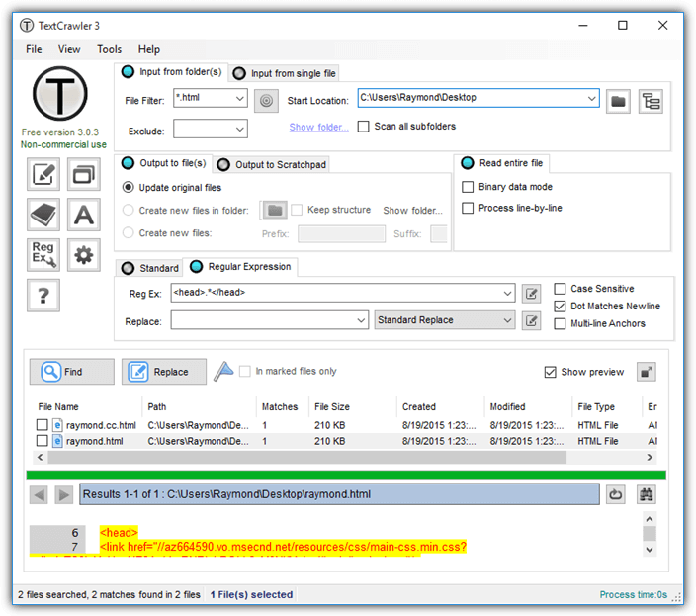Browse for start location folder icon
The width and height of the screenshot is (696, 616).
click(618, 101)
